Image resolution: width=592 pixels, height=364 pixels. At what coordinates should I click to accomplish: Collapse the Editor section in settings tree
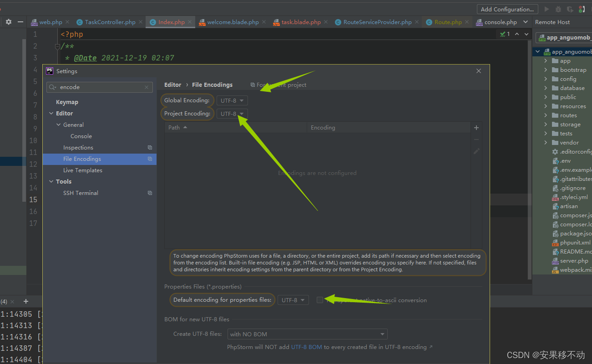pyautogui.click(x=51, y=114)
